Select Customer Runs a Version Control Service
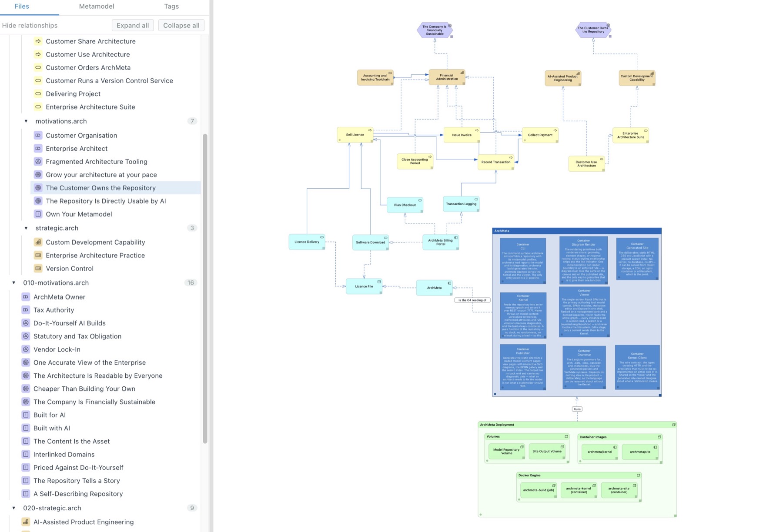 (x=109, y=81)
